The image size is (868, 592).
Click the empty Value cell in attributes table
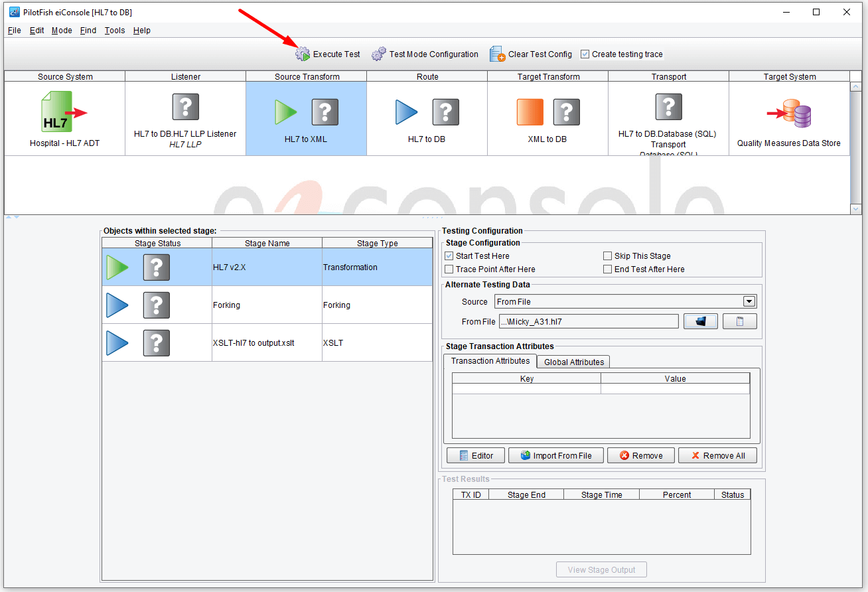pyautogui.click(x=676, y=389)
